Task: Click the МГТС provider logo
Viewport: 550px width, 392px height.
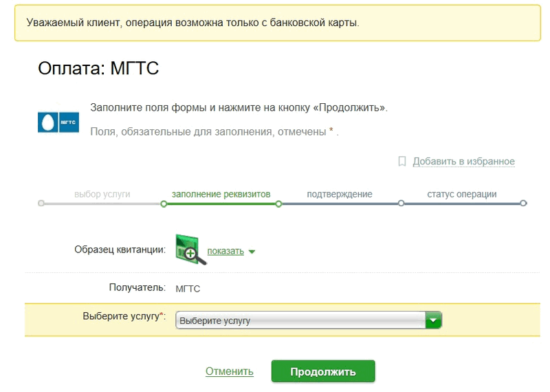Action: (58, 122)
